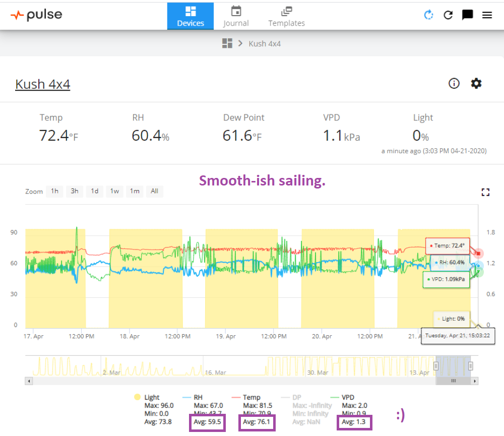Image resolution: width=504 pixels, height=436 pixels.
Task: Expand chart to fullscreen
Action: (x=485, y=192)
